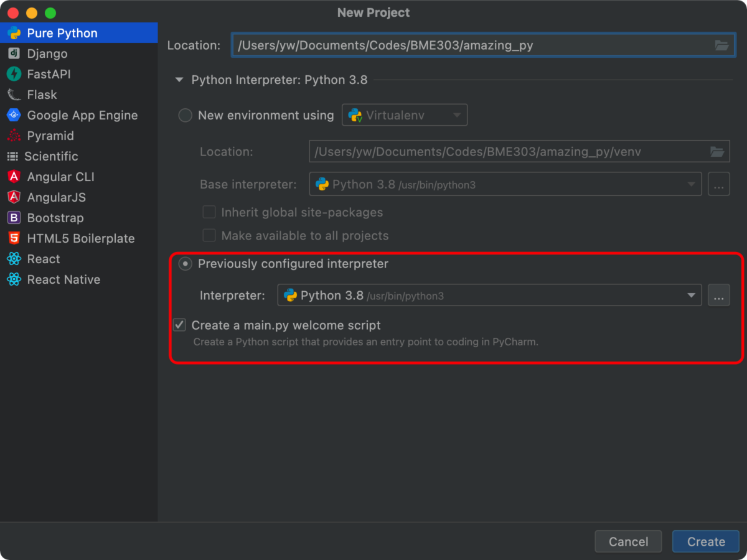Uncheck Create a main.py welcome script
The width and height of the screenshot is (747, 560).
click(x=179, y=325)
